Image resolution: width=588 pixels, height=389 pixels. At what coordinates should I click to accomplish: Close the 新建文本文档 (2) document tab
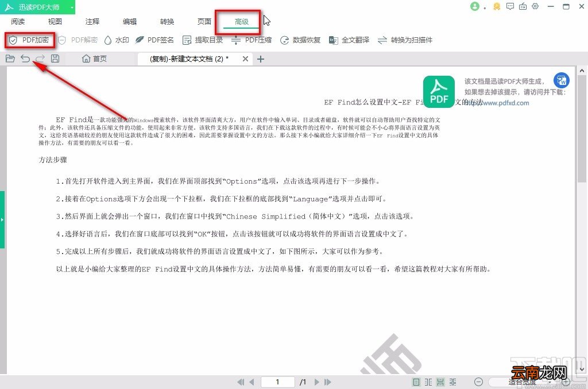click(245, 59)
